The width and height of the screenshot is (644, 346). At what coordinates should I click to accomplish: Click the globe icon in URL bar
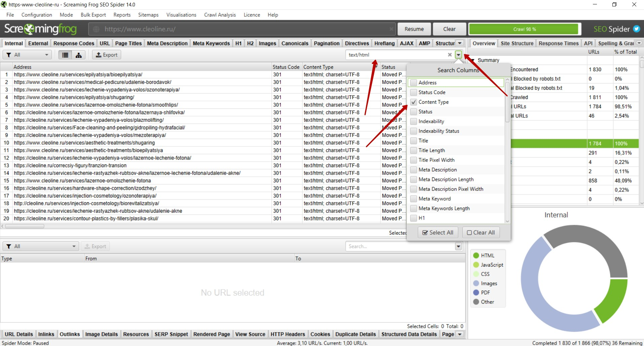(x=96, y=29)
